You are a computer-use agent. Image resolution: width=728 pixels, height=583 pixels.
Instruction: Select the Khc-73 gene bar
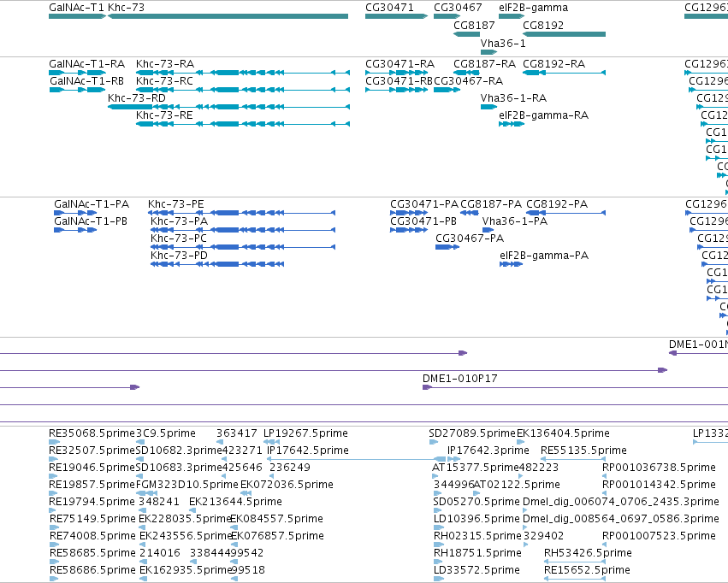[228, 16]
